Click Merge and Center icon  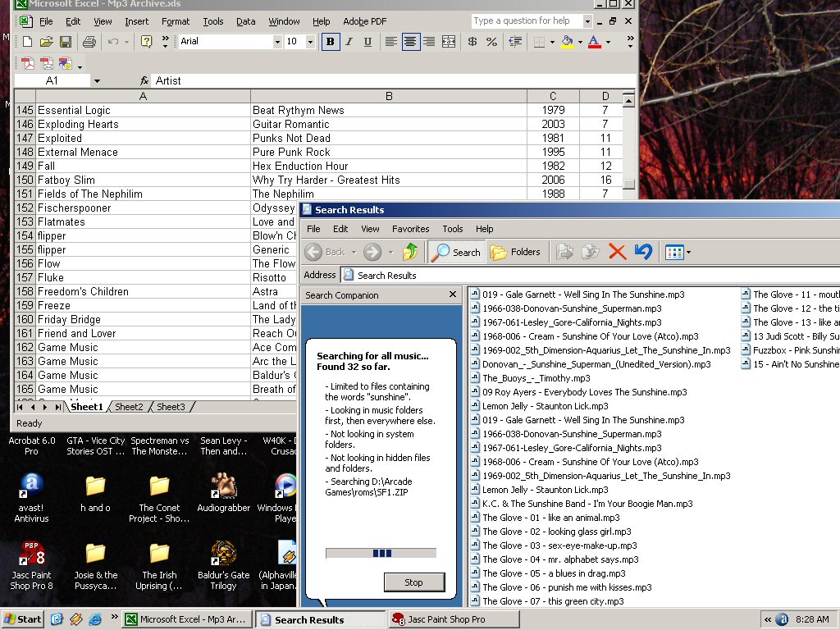(x=449, y=42)
